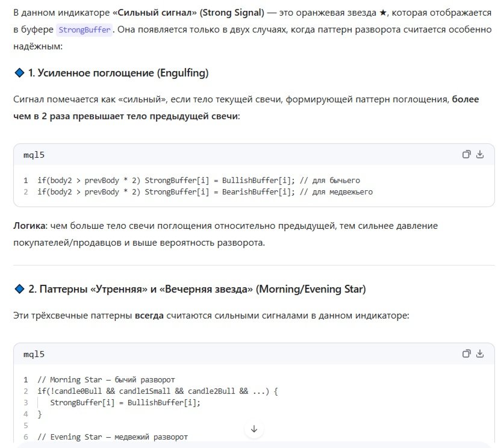This screenshot has height=448, width=501.
Task: Click the 'mql5' label of first code block
Action: tap(34, 155)
